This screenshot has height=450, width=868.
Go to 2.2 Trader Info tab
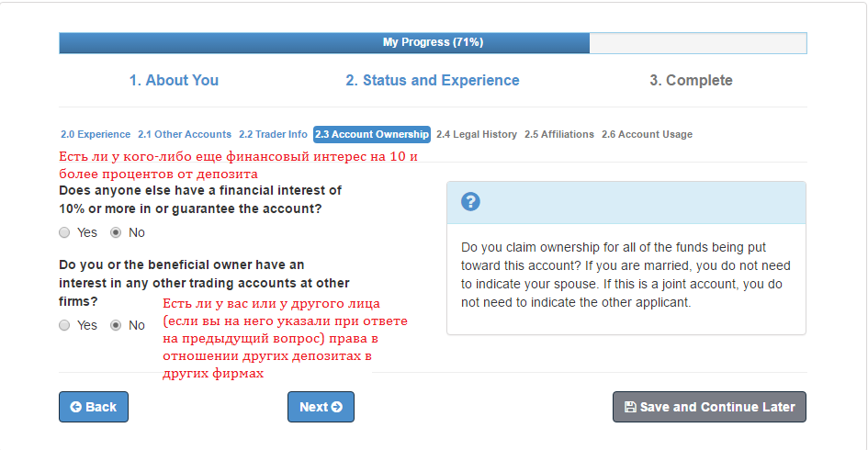[x=273, y=134]
